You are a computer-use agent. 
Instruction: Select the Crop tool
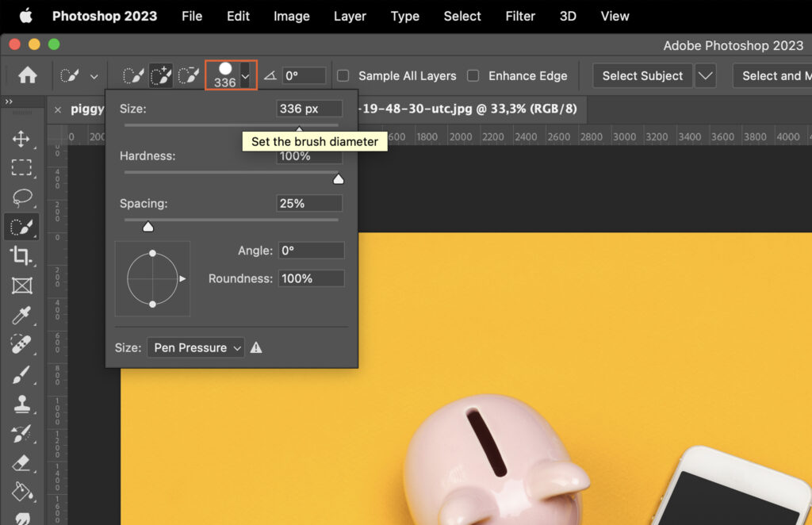click(x=21, y=256)
